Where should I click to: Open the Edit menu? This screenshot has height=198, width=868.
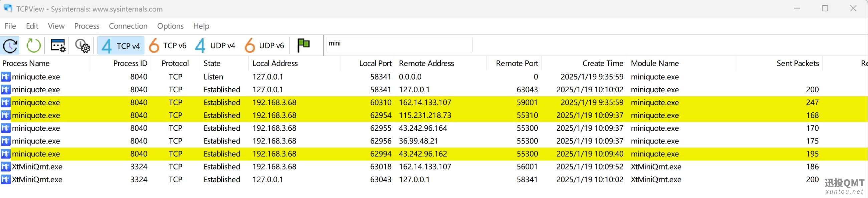pos(32,26)
